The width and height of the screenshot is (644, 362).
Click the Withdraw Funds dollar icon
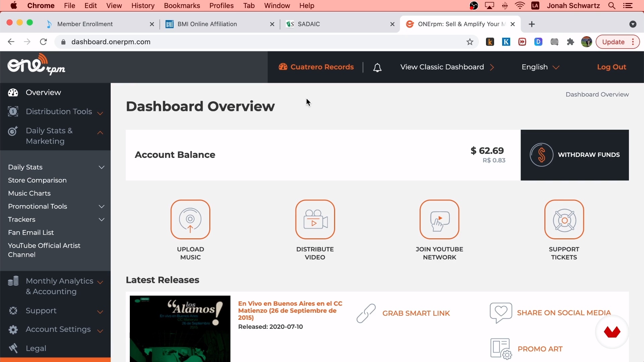(541, 155)
